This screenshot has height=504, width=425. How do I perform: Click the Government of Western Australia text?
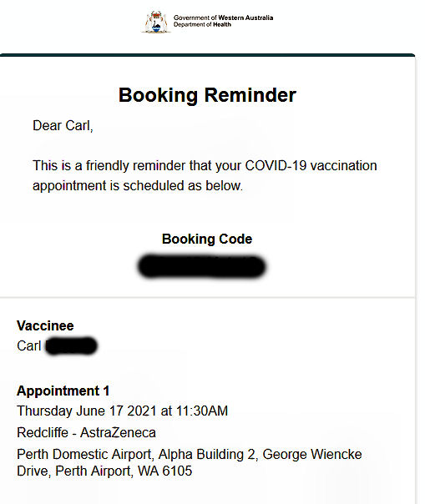pyautogui.click(x=223, y=18)
